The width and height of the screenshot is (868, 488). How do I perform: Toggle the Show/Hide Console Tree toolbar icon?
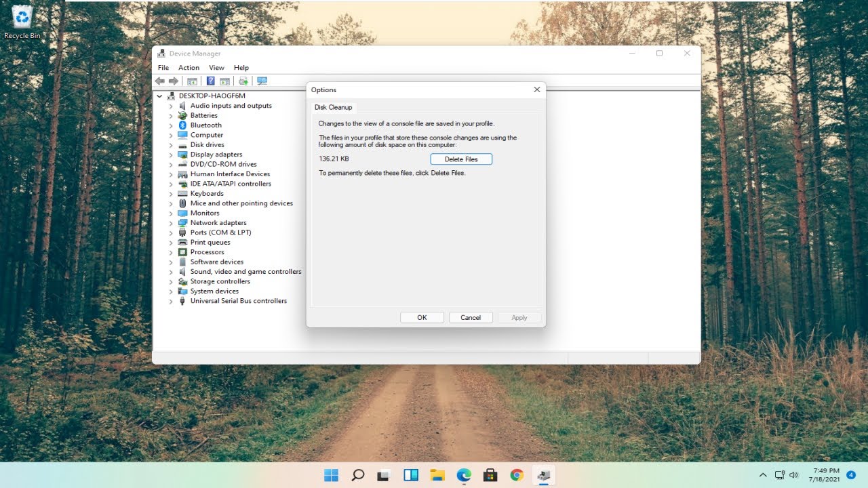pos(192,81)
